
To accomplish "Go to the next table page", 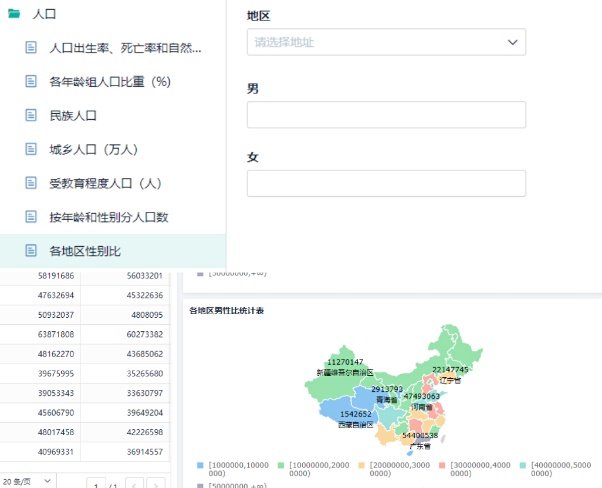I will 158,484.
